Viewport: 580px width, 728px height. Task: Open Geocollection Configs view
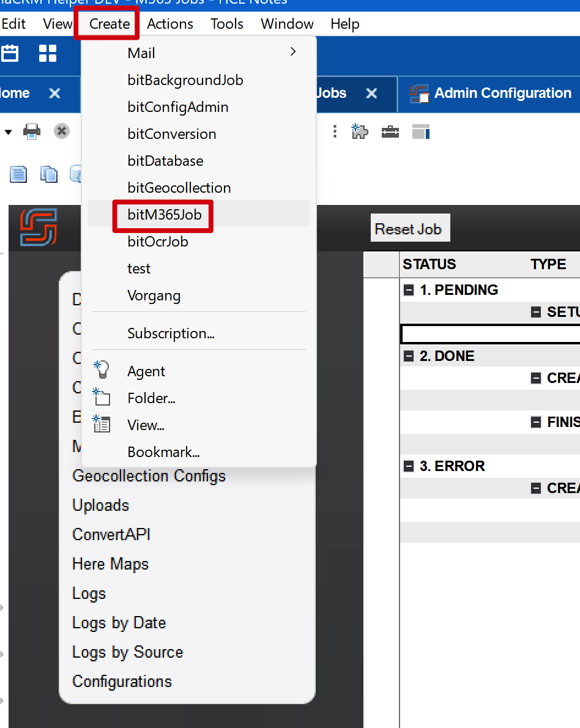tap(149, 476)
